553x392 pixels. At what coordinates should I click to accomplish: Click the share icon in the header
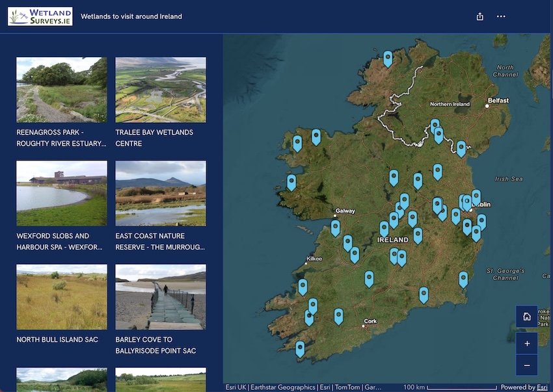pos(479,16)
